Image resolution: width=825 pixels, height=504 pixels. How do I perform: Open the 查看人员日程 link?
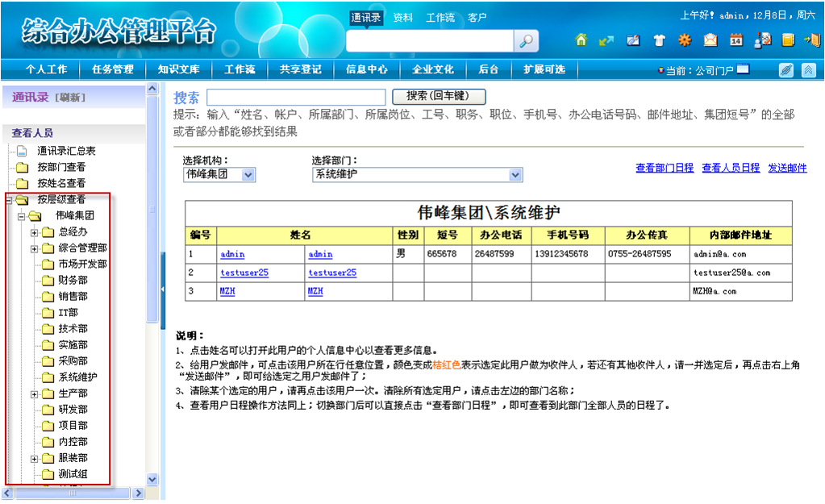tap(731, 168)
